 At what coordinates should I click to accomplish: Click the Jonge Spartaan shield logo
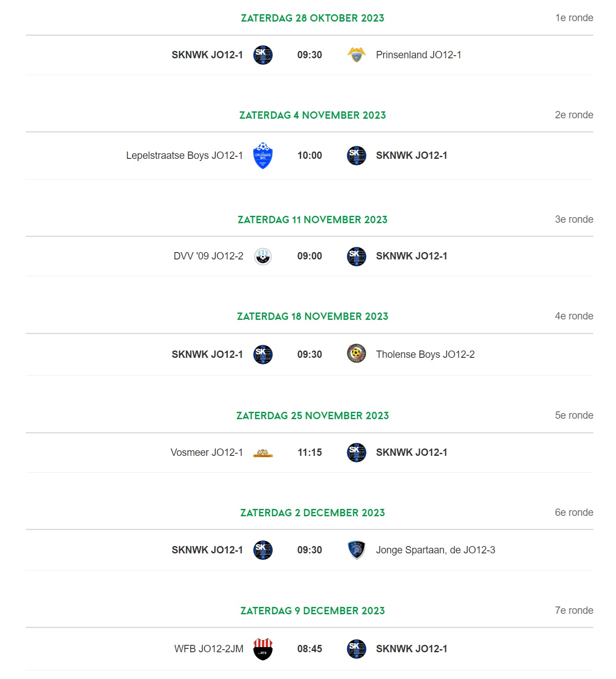click(x=356, y=550)
